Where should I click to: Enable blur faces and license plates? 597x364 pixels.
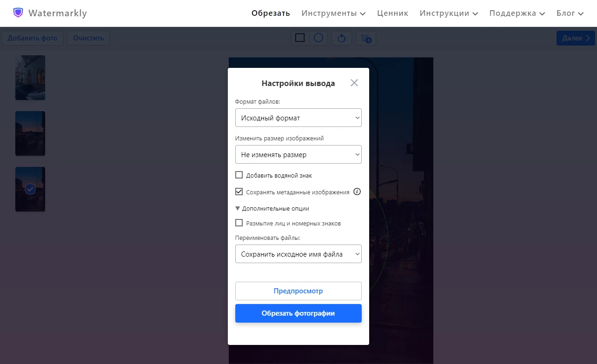click(239, 223)
